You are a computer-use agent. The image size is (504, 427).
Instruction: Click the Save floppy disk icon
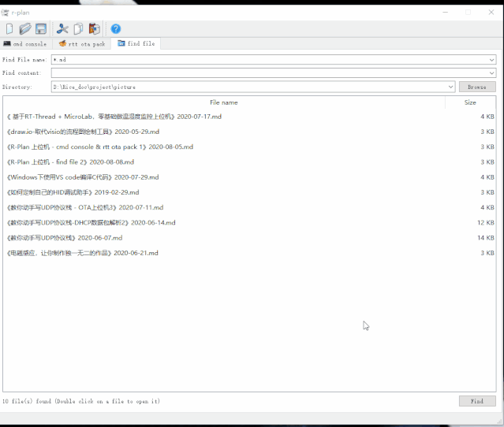pyautogui.click(x=41, y=29)
